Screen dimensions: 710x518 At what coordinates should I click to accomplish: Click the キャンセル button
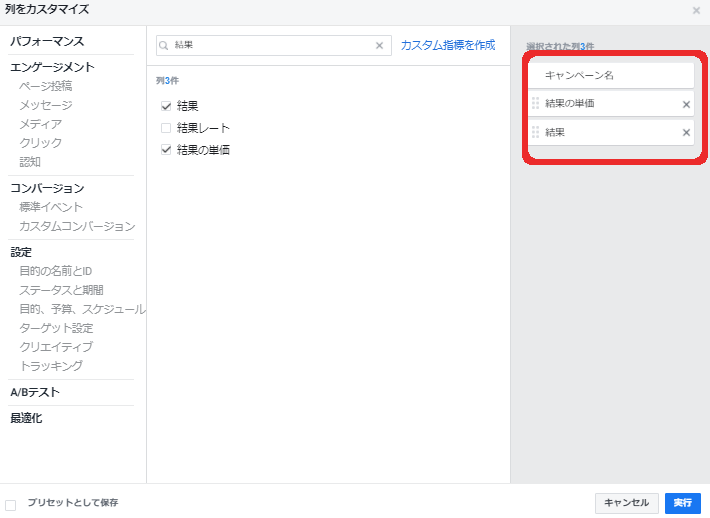pos(626,503)
